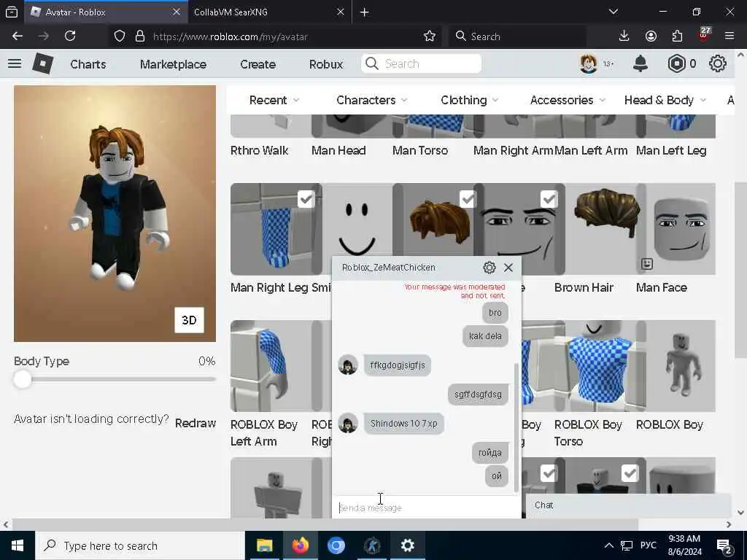Open tracking protection shield icon

(x=120, y=36)
